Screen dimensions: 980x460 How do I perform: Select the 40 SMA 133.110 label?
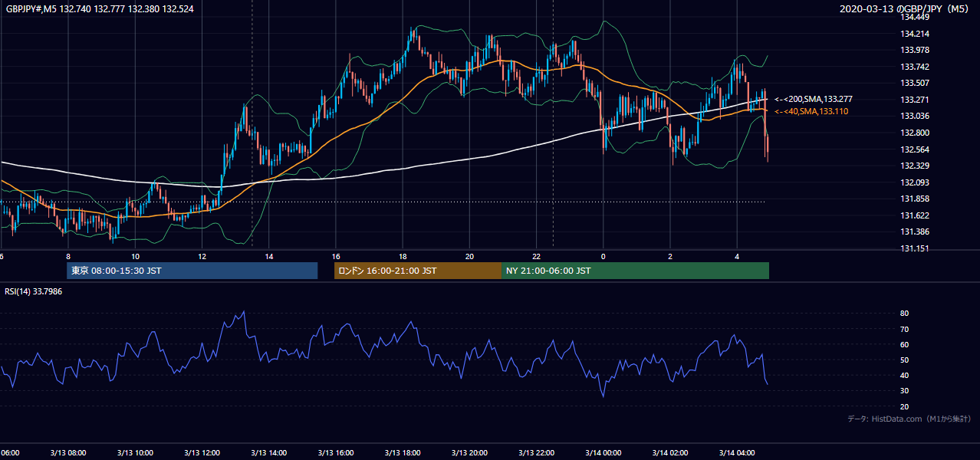811,111
